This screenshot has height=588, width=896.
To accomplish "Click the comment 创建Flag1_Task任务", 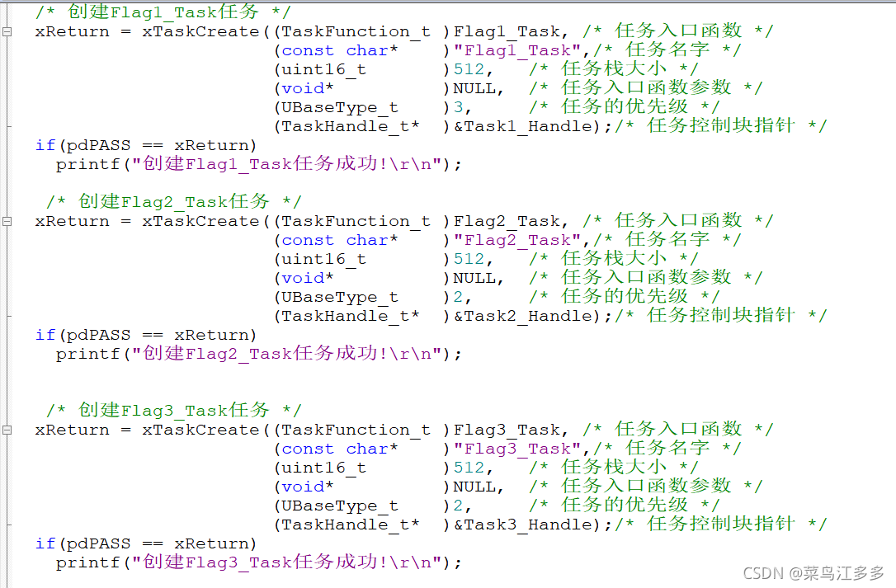I will click(x=163, y=12).
